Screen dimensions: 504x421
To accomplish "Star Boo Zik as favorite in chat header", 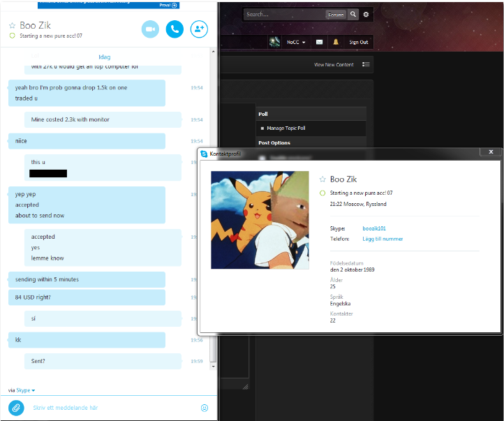I will [12, 25].
